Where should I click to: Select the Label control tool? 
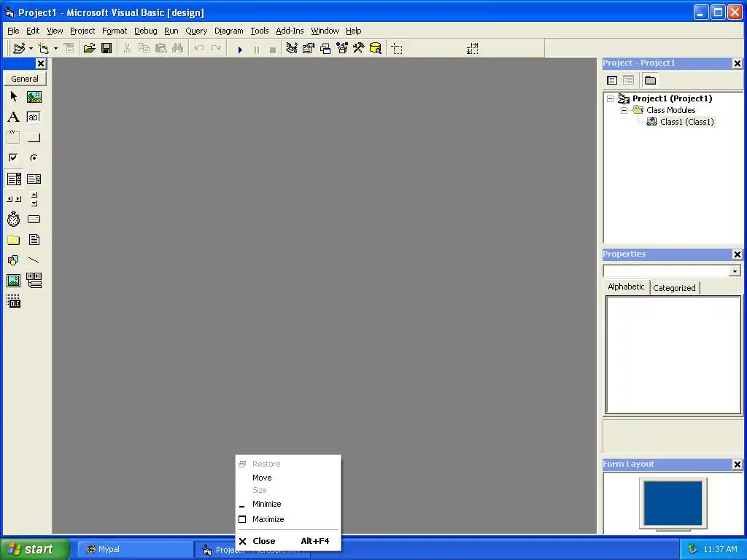[x=13, y=117]
